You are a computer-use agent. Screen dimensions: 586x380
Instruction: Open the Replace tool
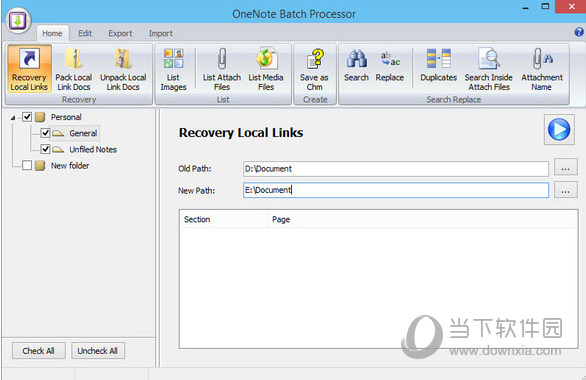point(390,65)
